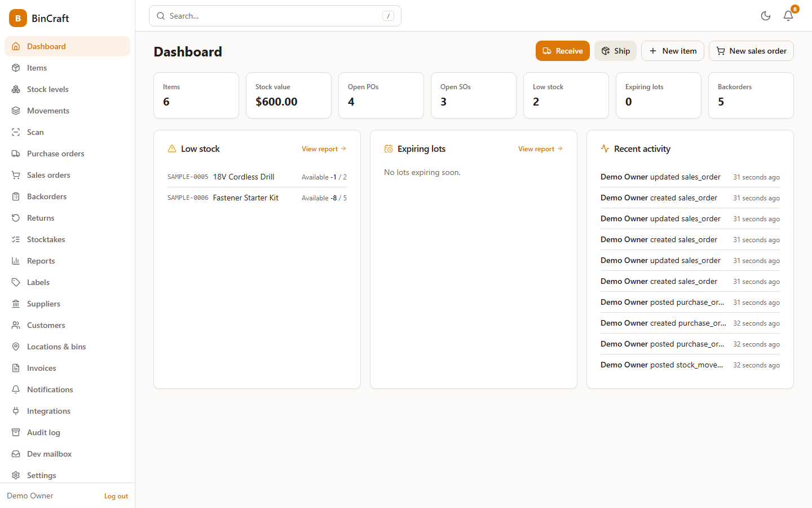Click the Ship button
The height and width of the screenshot is (508, 812).
pos(615,51)
